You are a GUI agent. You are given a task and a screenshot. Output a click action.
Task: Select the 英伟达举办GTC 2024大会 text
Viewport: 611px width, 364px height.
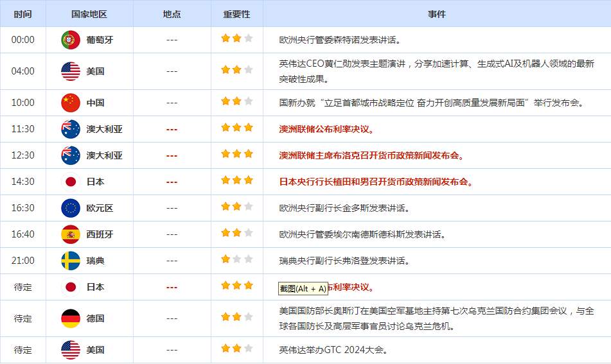pos(333,350)
